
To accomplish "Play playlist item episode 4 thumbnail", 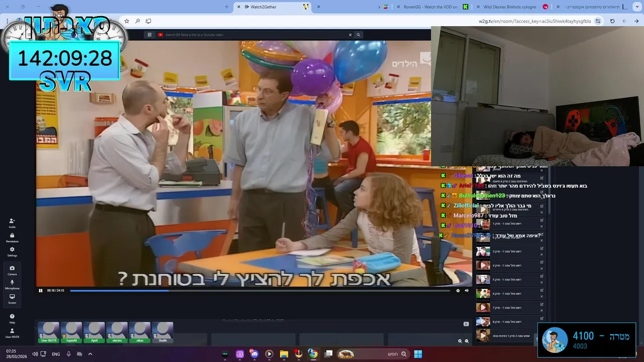I will click(x=483, y=265).
